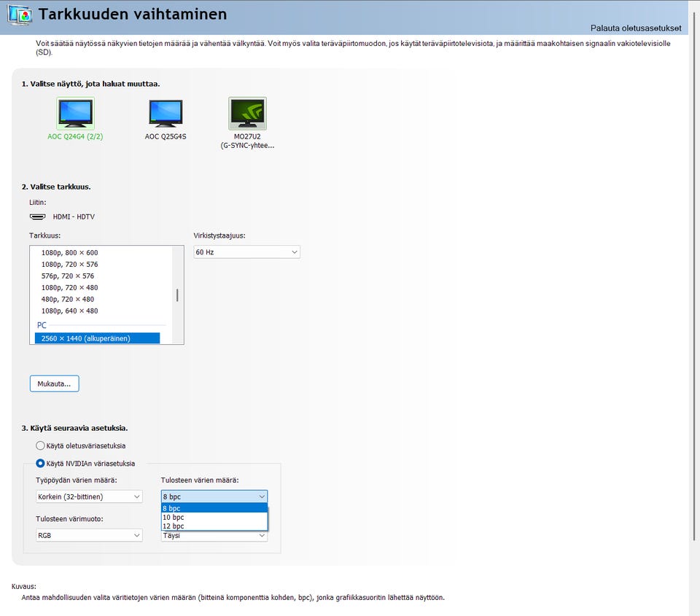Image resolution: width=700 pixels, height=616 pixels.
Task: Click the PC group header in resolution list
Action: (x=42, y=325)
